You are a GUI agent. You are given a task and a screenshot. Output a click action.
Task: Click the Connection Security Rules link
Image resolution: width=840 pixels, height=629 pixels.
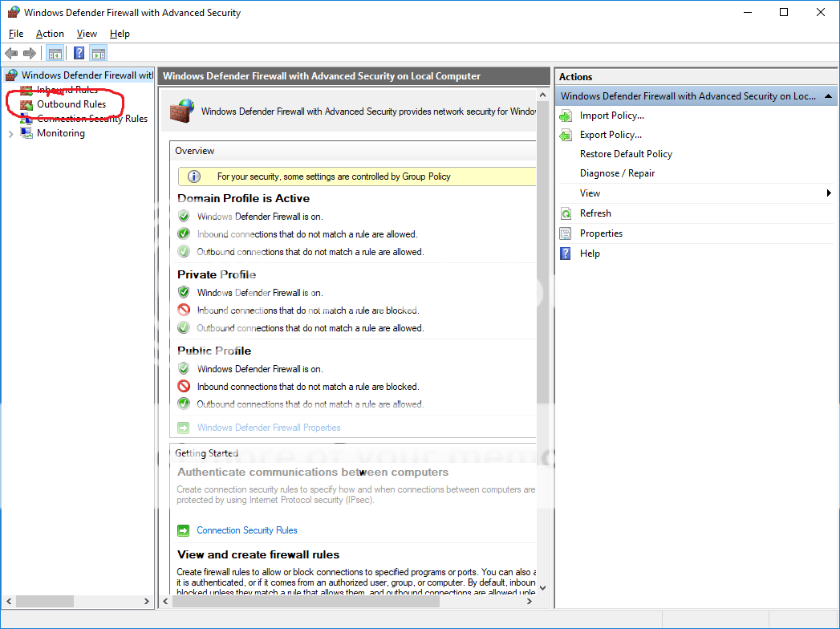[246, 530]
